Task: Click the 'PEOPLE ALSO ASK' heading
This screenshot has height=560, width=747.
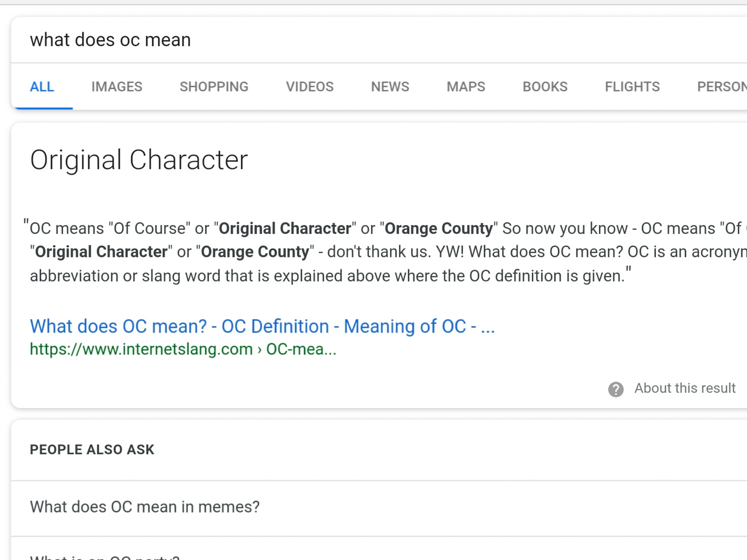Action: 92,450
